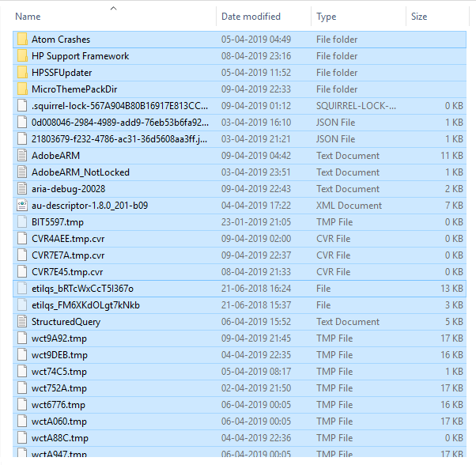476x465 pixels.
Task: Select the wctA88C.tmp file name
Action: click(x=60, y=438)
